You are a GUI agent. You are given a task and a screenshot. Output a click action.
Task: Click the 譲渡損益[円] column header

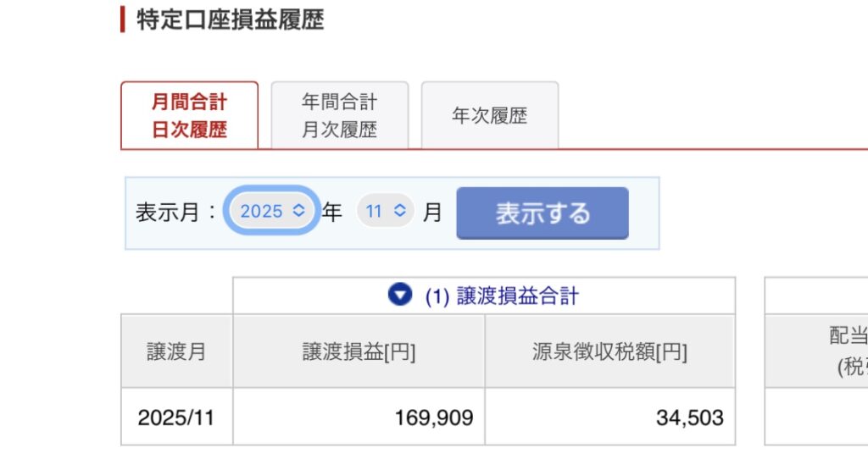click(x=359, y=351)
